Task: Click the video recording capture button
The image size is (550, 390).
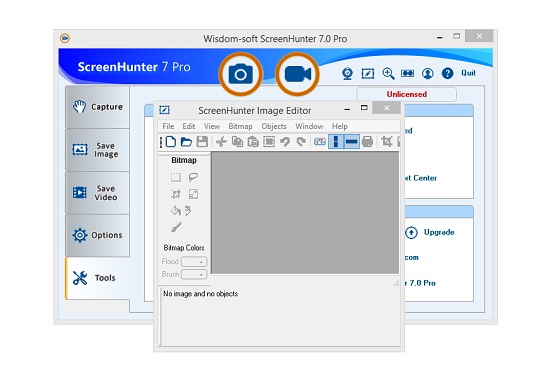Action: (297, 74)
